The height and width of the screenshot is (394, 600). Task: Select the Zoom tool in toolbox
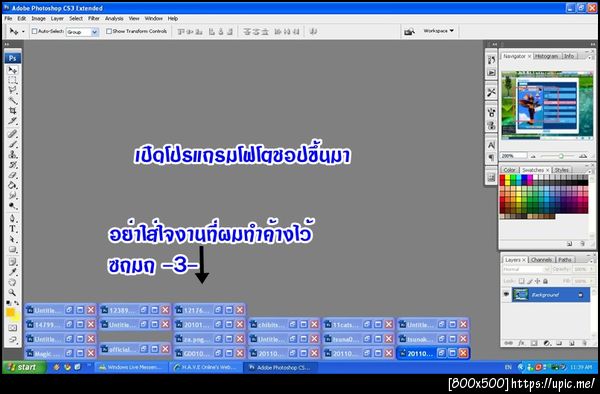13,293
